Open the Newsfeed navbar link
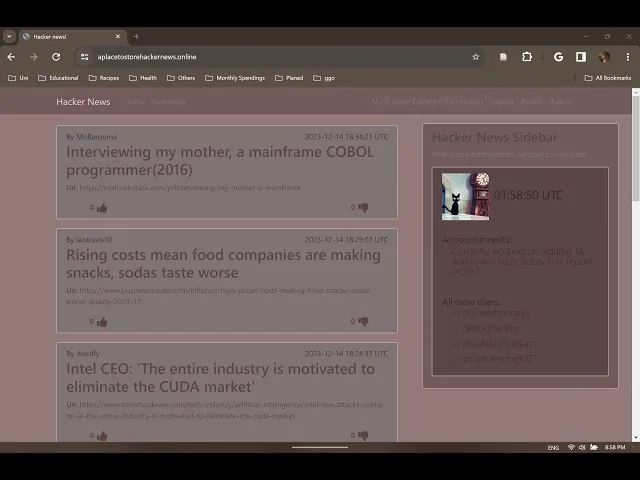This screenshot has height=480, width=640. pos(169,102)
